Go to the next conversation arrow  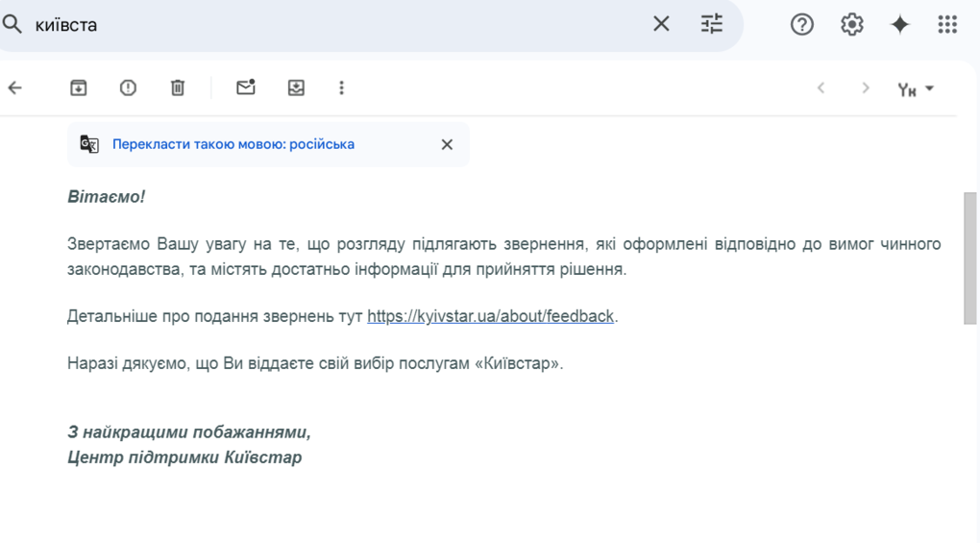click(x=865, y=88)
